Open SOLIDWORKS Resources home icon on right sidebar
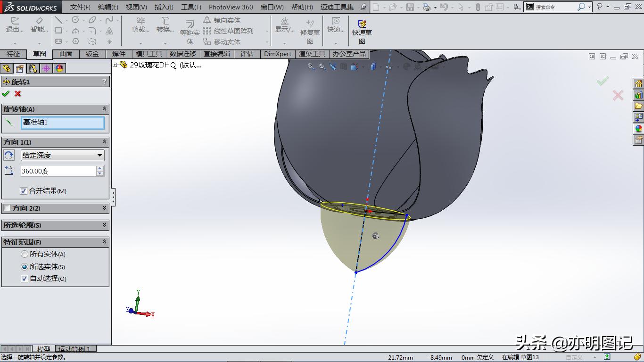644x362 pixels. 638,82
